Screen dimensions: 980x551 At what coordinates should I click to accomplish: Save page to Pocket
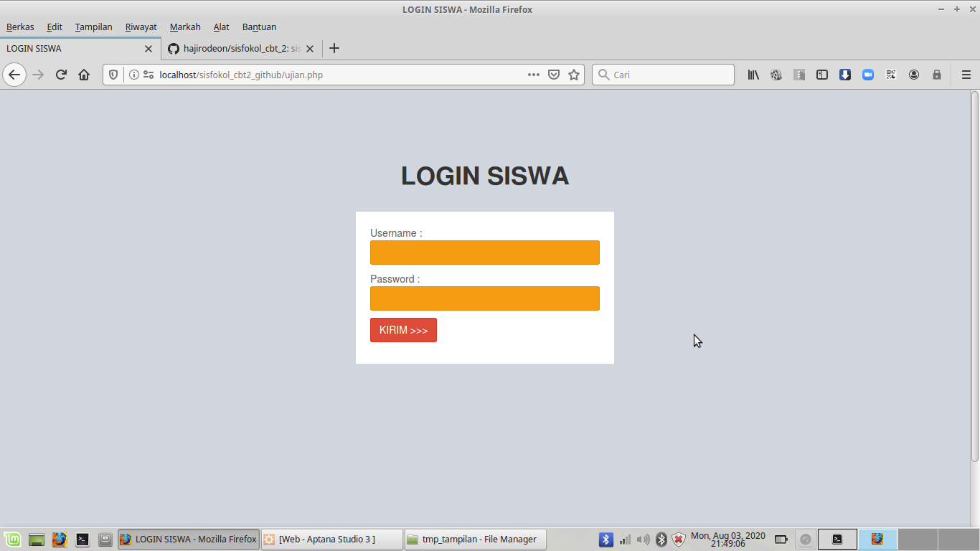(x=554, y=75)
